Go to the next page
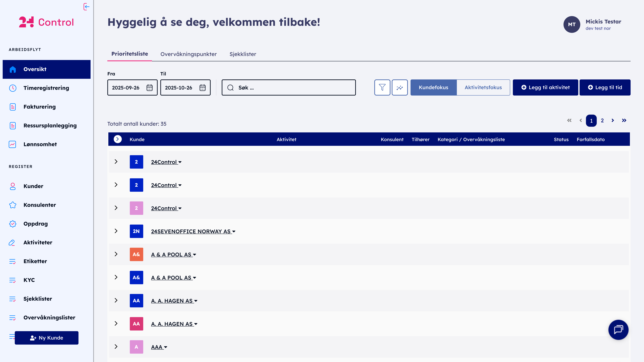Image resolution: width=644 pixels, height=362 pixels. pyautogui.click(x=613, y=120)
